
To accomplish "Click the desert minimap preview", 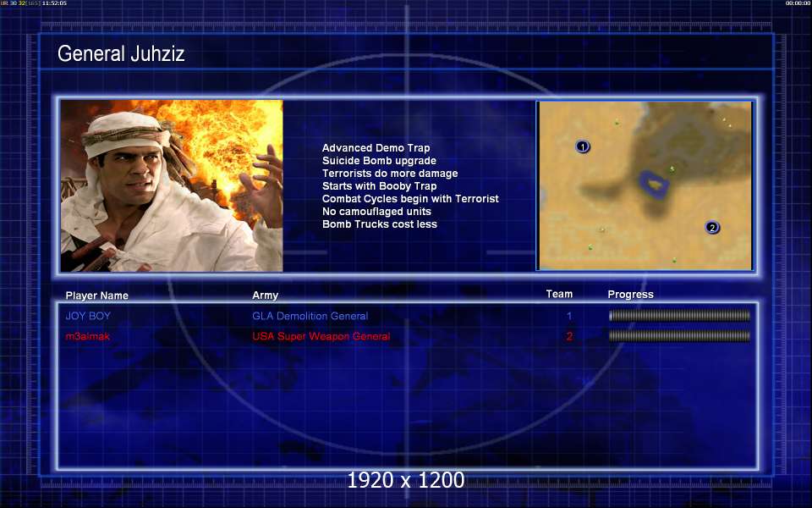I will 645,185.
